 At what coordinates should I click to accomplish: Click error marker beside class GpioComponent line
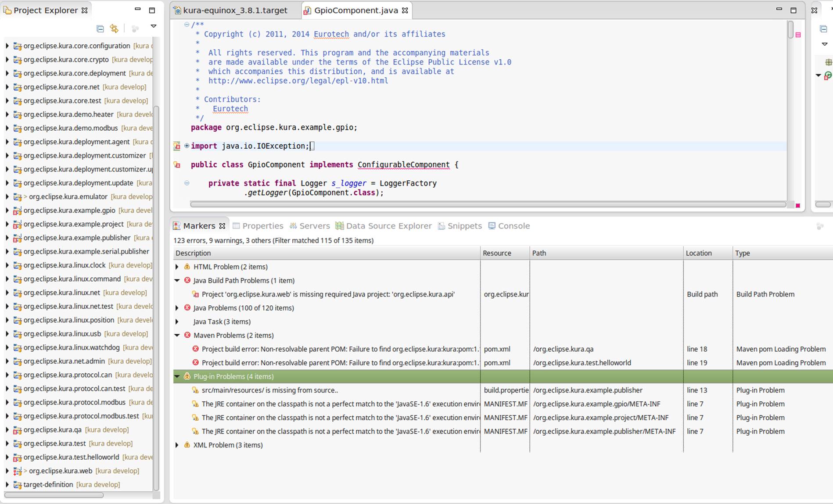coord(177,165)
